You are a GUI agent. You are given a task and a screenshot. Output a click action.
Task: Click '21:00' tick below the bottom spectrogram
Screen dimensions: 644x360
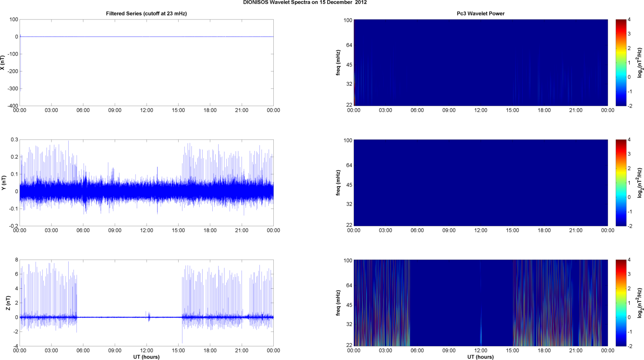pyautogui.click(x=576, y=351)
